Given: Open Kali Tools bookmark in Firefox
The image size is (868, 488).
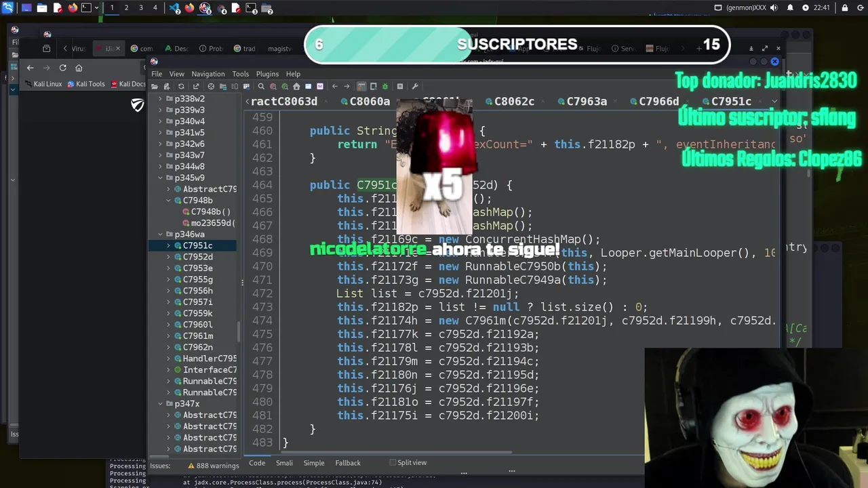Looking at the screenshot, I should point(86,84).
